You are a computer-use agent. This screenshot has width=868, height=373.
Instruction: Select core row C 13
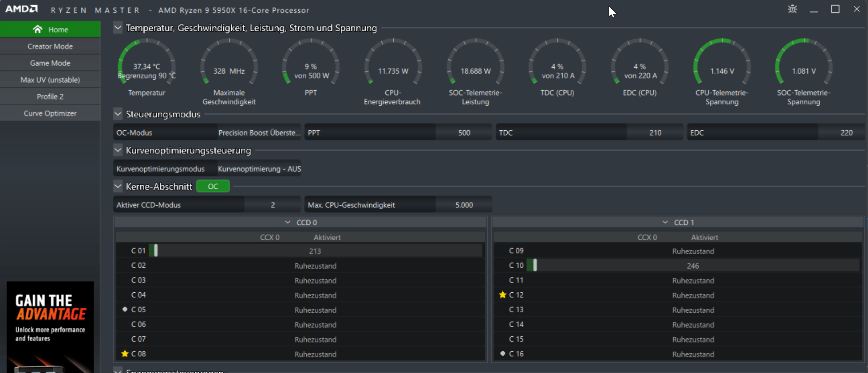point(678,310)
